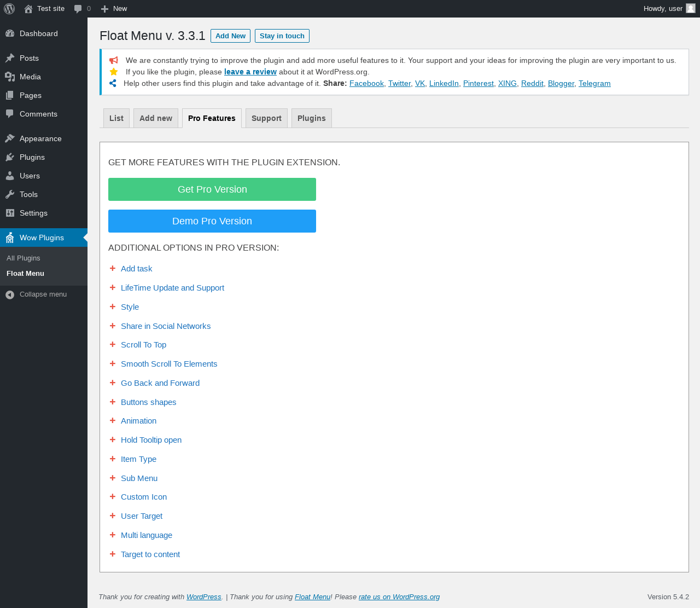Click the Test site home icon
This screenshot has width=700, height=608.
pos(28,9)
